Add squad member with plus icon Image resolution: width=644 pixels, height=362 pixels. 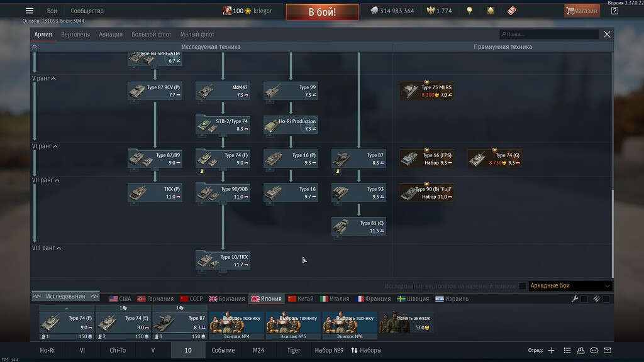(x=551, y=350)
